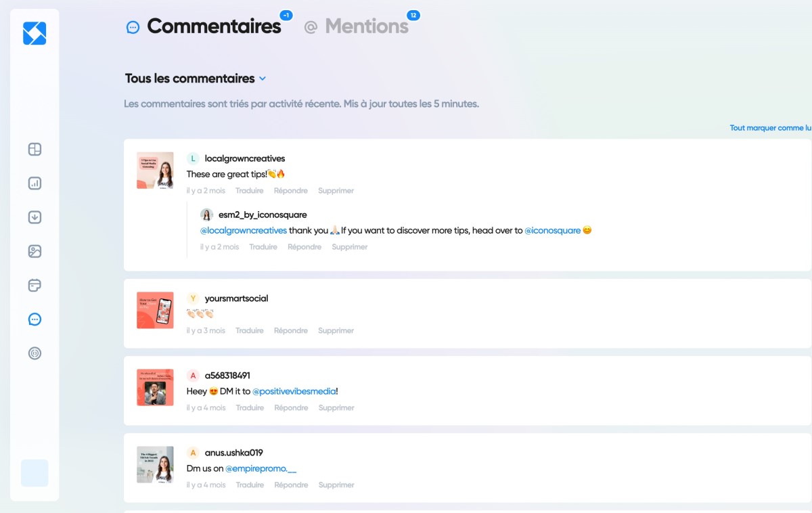The width and height of the screenshot is (812, 513).
Task: Open the @positivevibesmedia mention link
Action: point(294,391)
